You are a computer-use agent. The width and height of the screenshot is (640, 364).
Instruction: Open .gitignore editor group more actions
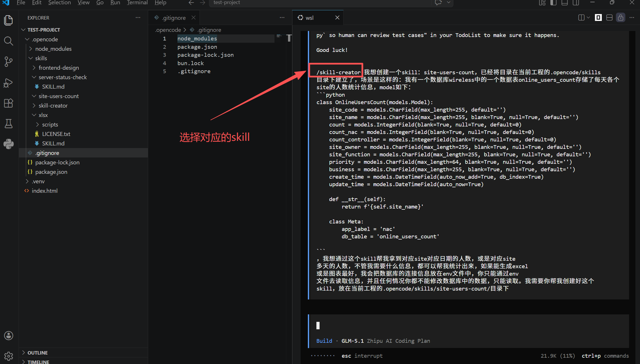point(282,18)
